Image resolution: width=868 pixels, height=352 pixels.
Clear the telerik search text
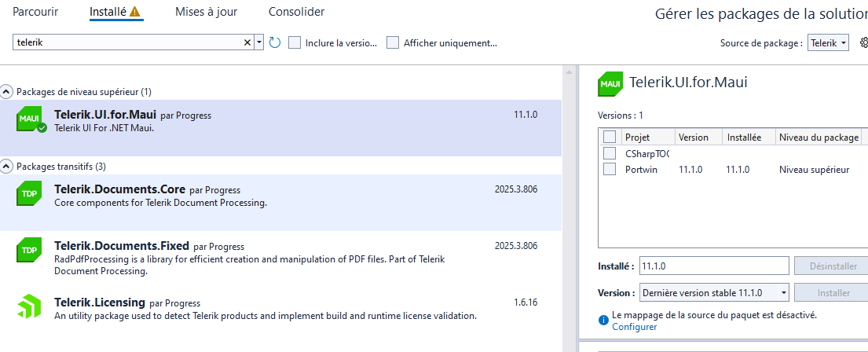point(247,42)
